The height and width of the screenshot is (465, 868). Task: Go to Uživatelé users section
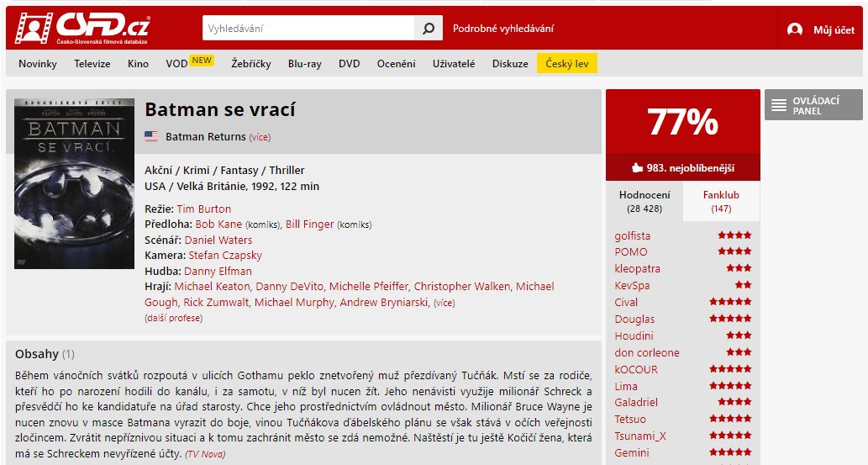click(x=454, y=64)
